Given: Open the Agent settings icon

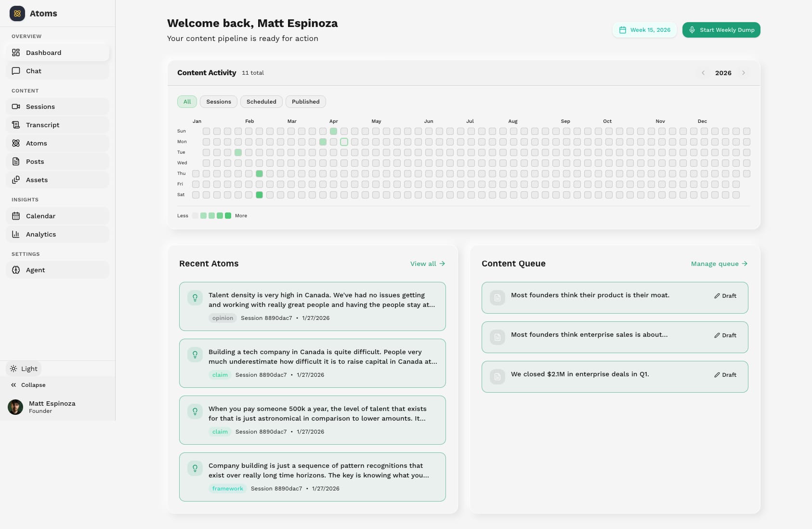Looking at the screenshot, I should [16, 270].
